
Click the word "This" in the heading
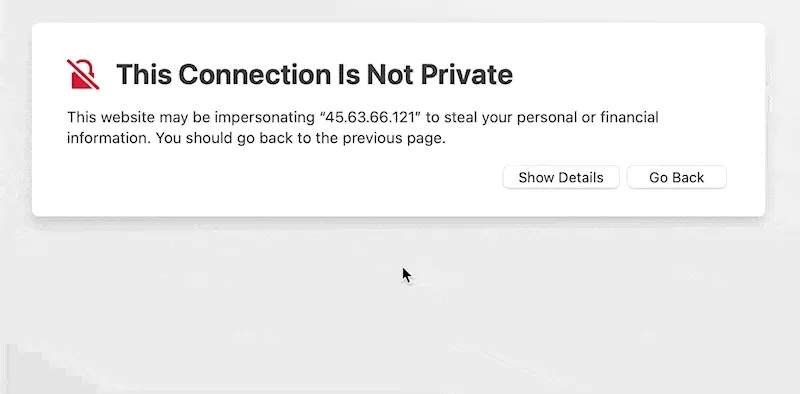(144, 75)
